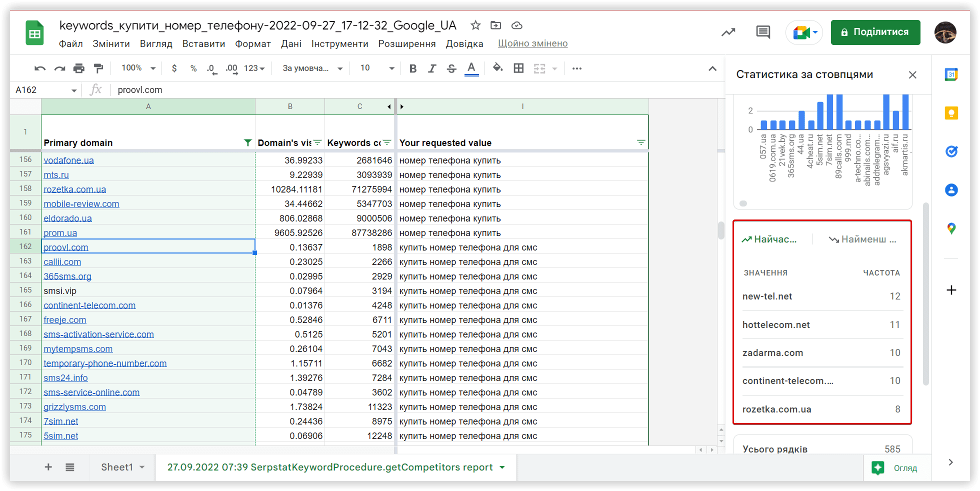
Task: Open the fill color picker
Action: pyautogui.click(x=497, y=68)
